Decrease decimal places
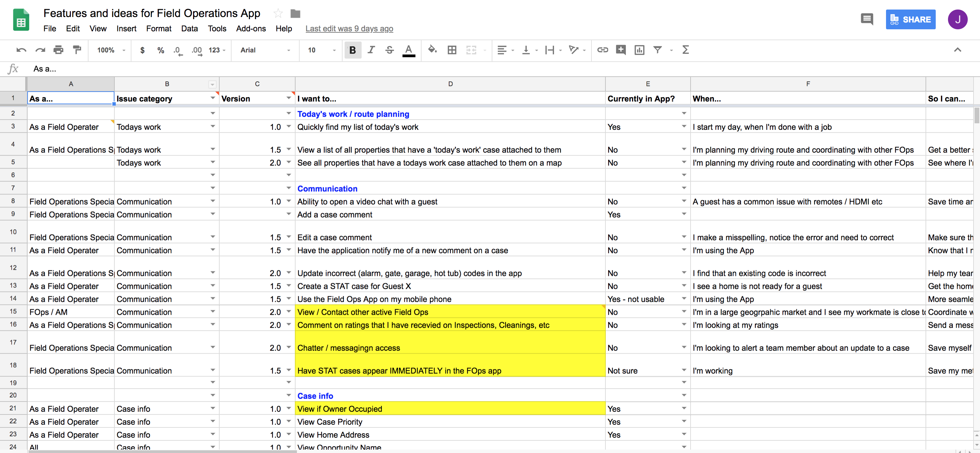This screenshot has width=980, height=453. click(178, 50)
